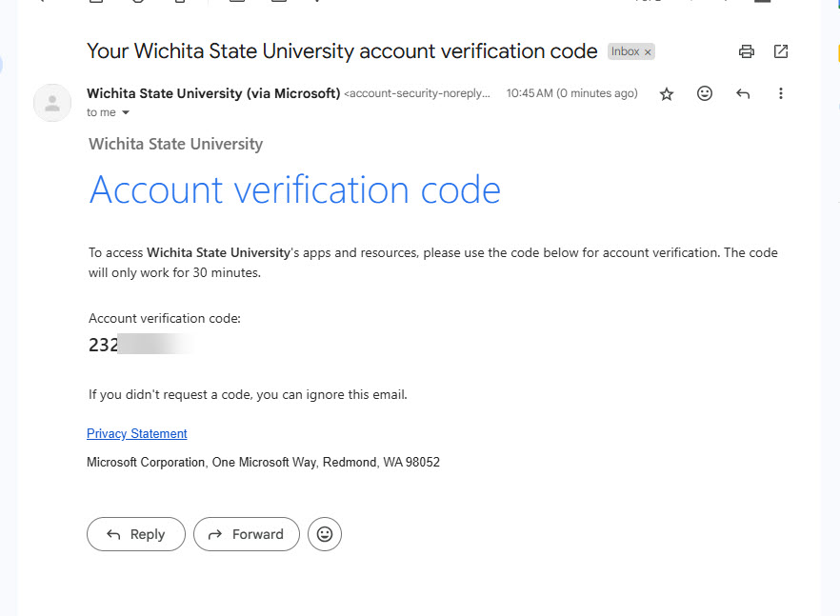Open the email in a new window

[x=781, y=51]
